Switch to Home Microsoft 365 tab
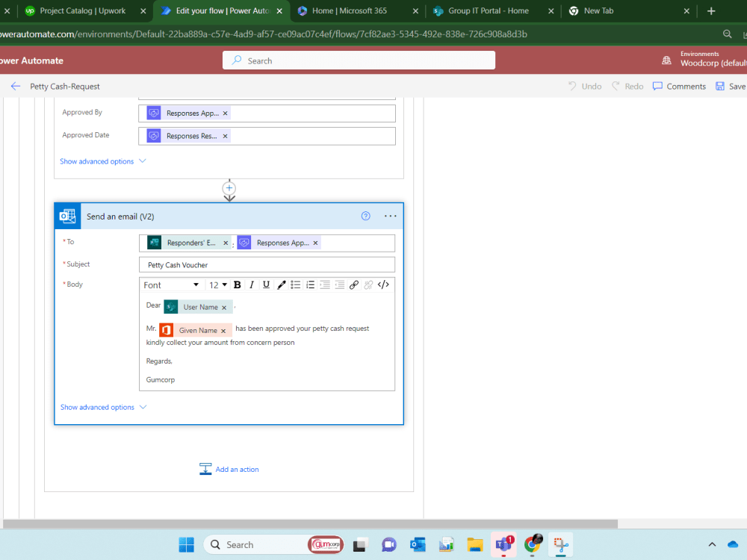The width and height of the screenshot is (747, 560). coord(349,10)
